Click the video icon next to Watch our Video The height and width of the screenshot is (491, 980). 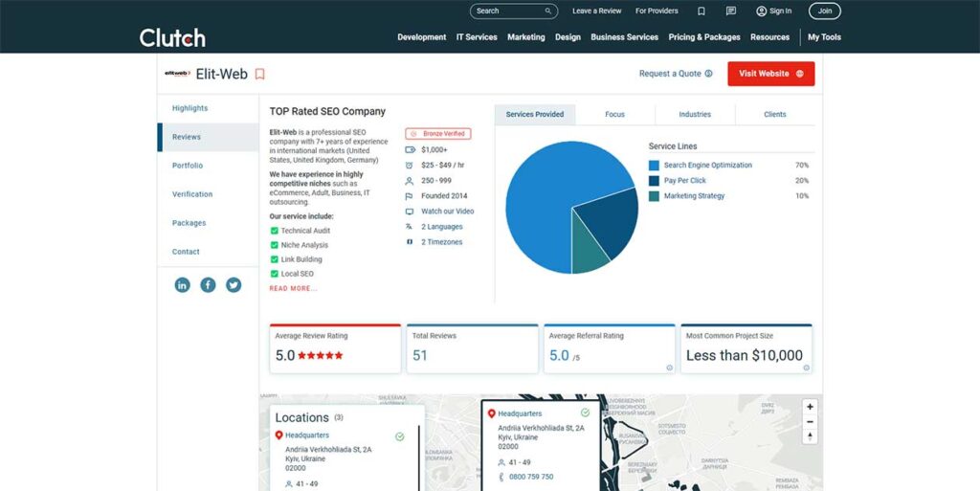410,212
